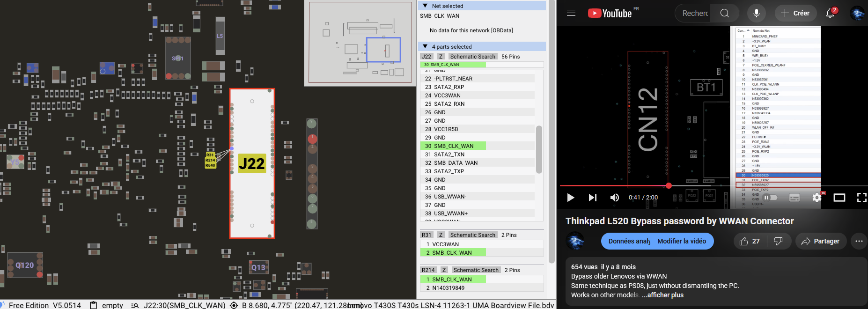Focus the YouTube search input field
Screen dimensions: 868x309
coord(692,13)
